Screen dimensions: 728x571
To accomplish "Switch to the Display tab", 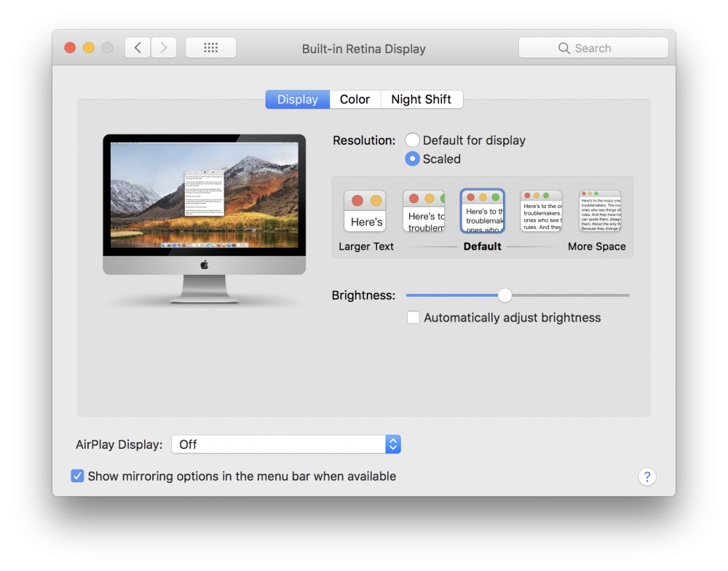I will (298, 99).
